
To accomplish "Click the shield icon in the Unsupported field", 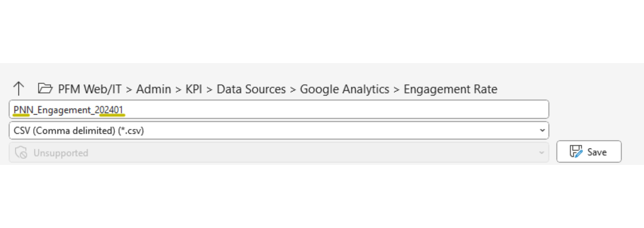I will pyautogui.click(x=22, y=152).
